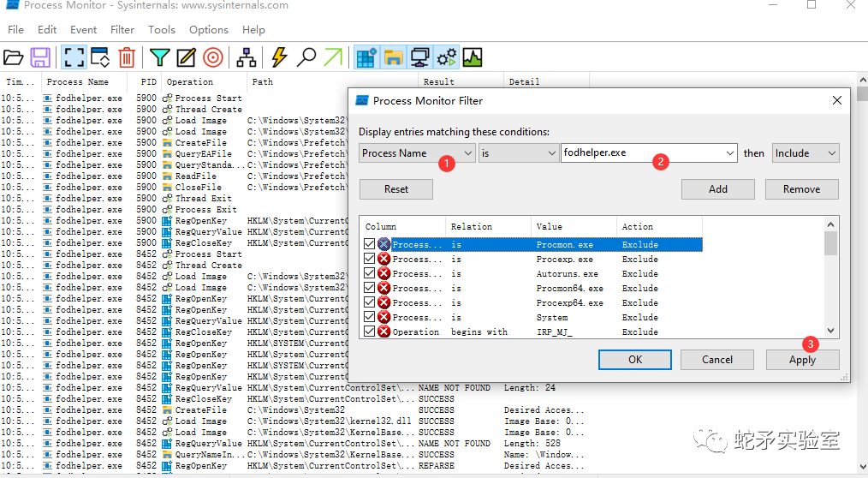This screenshot has width=868, height=478.
Task: Select the kernel32.dll Load Image row
Action: point(294,421)
